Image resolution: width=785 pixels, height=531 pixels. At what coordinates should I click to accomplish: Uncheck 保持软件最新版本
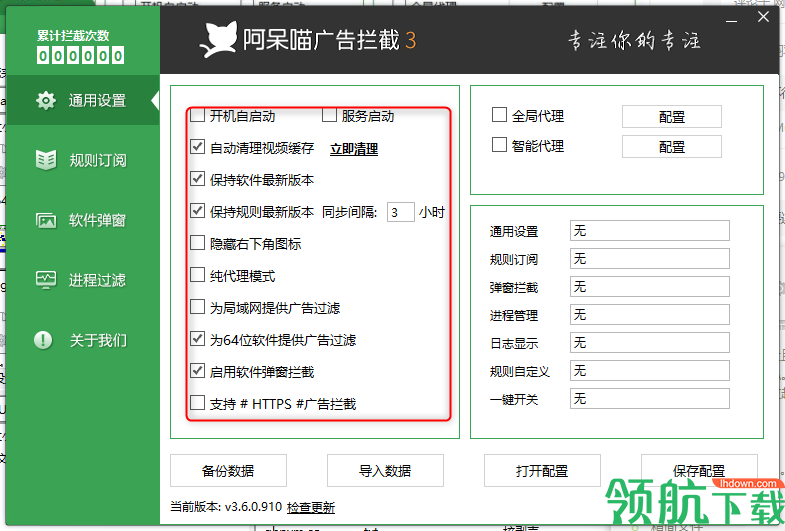point(198,179)
